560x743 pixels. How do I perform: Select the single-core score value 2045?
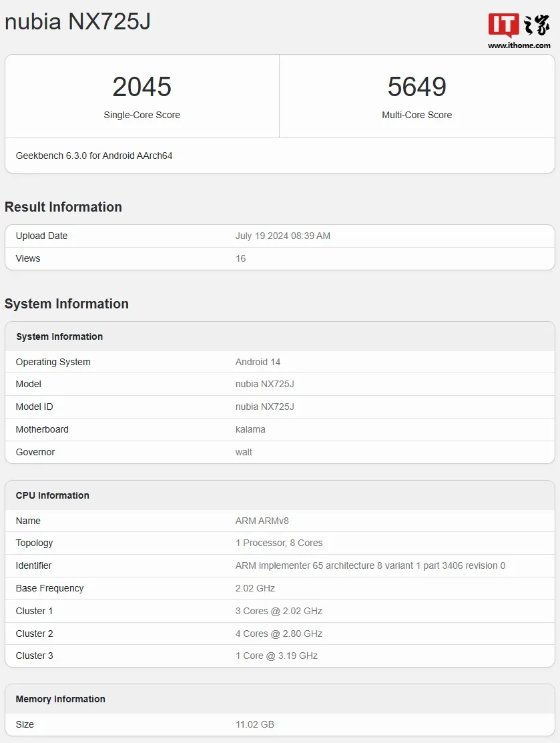click(142, 87)
